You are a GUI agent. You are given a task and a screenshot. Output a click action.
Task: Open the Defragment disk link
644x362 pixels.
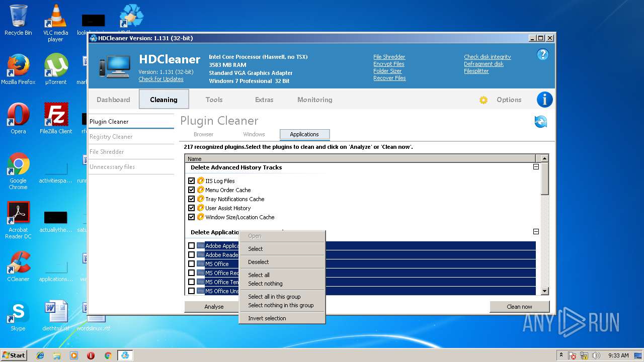point(484,64)
